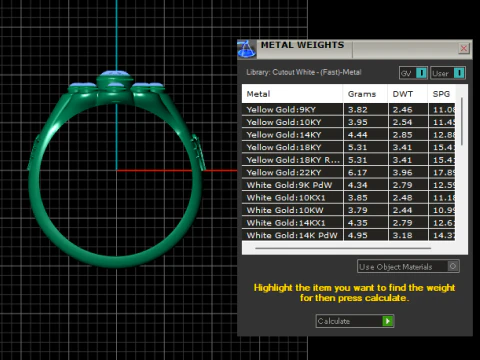This screenshot has height=360, width=480.
Task: Select the Yellow Gold:18KY row
Action: [348, 147]
